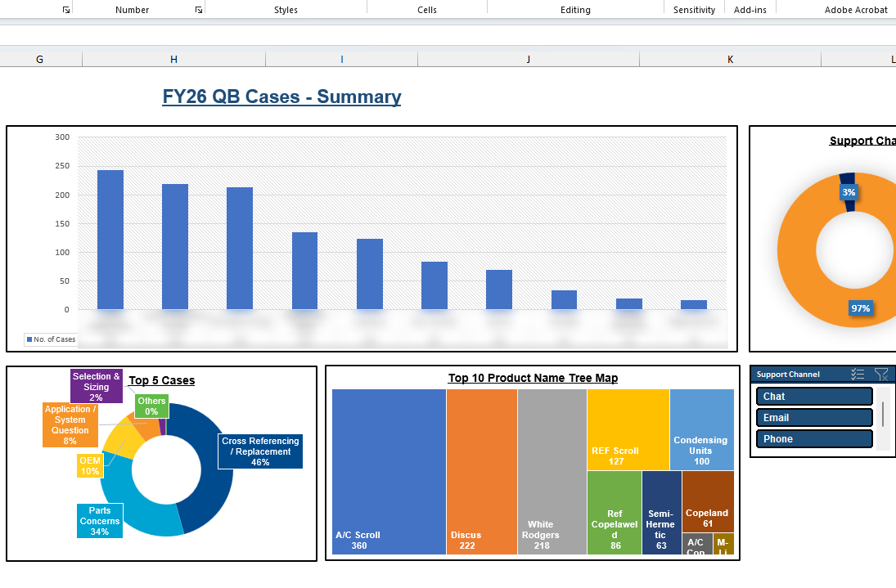Open Number group dialog launcher
Screen dimensions: 896x588
(x=198, y=10)
